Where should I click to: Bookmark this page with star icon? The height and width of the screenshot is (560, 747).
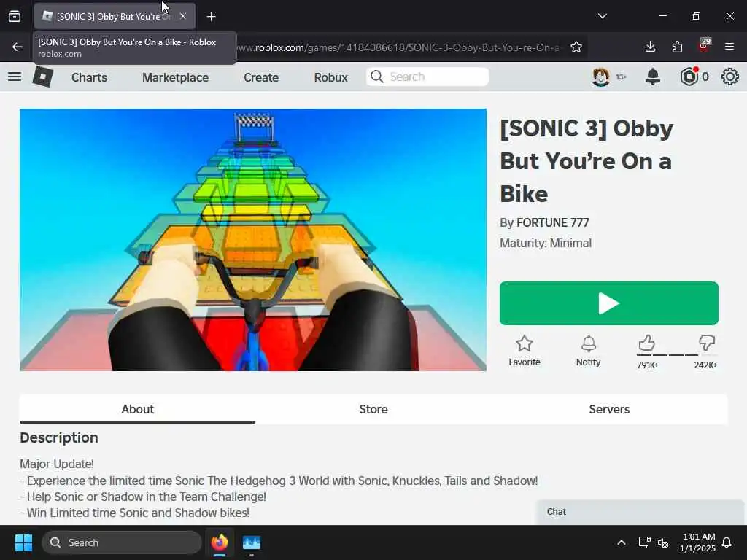[x=576, y=47]
